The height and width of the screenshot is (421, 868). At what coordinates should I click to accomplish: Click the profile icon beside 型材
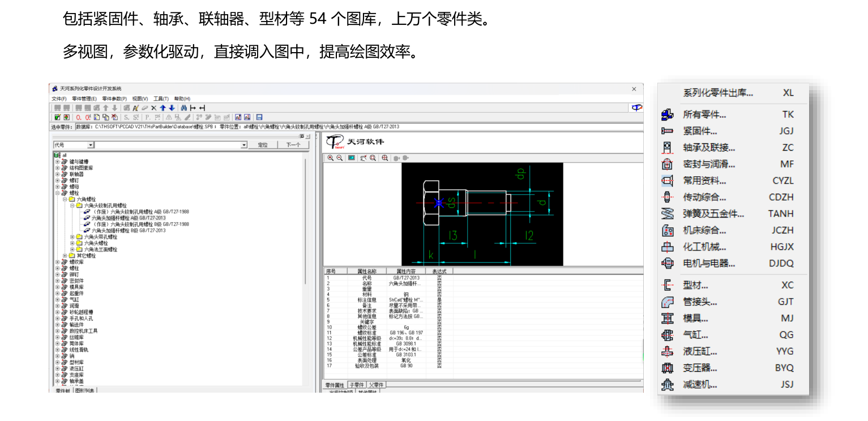click(668, 285)
